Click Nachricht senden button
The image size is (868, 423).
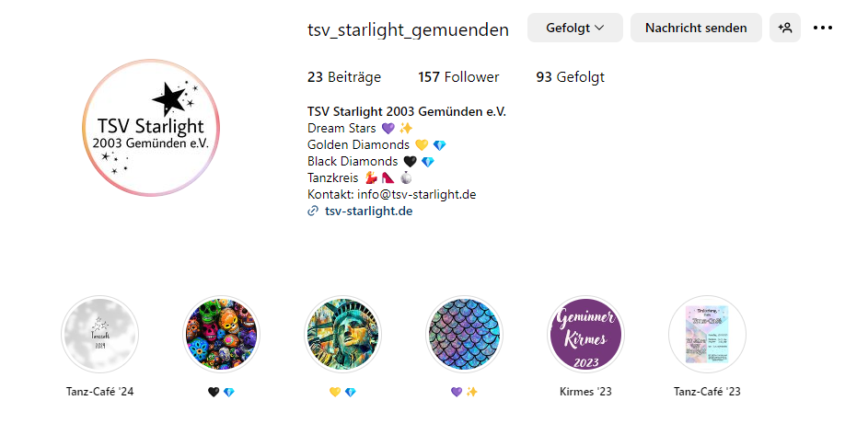pos(696,28)
